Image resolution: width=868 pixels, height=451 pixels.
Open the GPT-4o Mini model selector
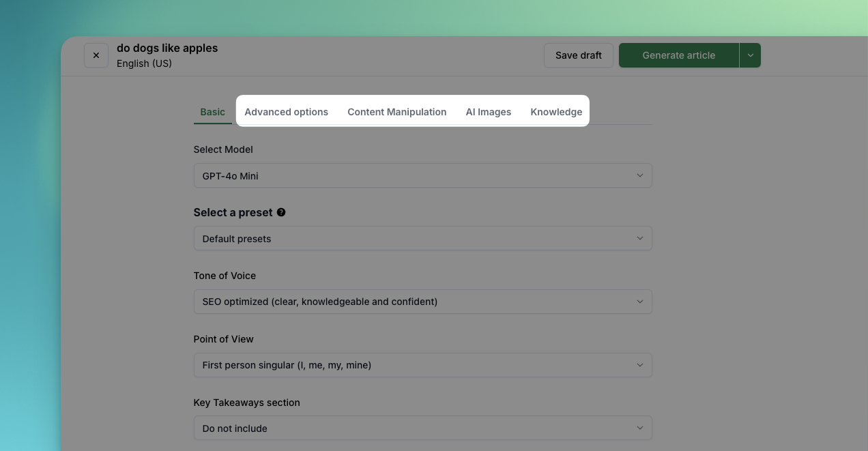[422, 175]
